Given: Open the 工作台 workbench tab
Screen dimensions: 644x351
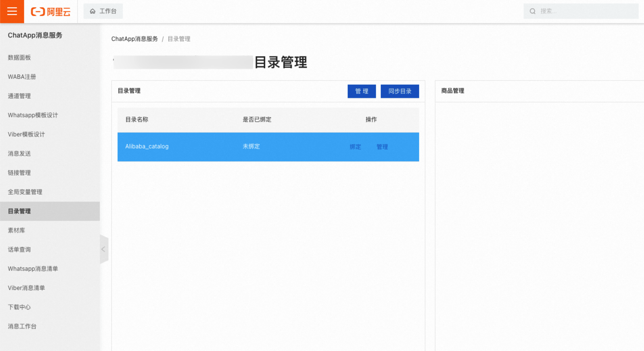Looking at the screenshot, I should pyautogui.click(x=103, y=11).
